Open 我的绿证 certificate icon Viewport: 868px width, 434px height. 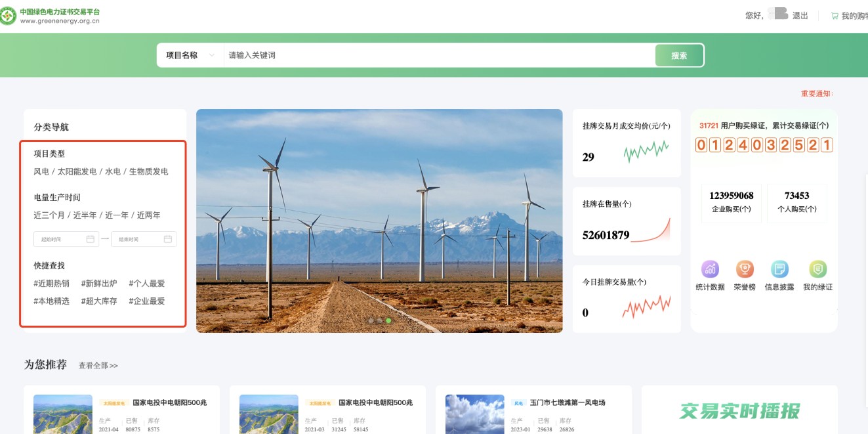pyautogui.click(x=817, y=269)
